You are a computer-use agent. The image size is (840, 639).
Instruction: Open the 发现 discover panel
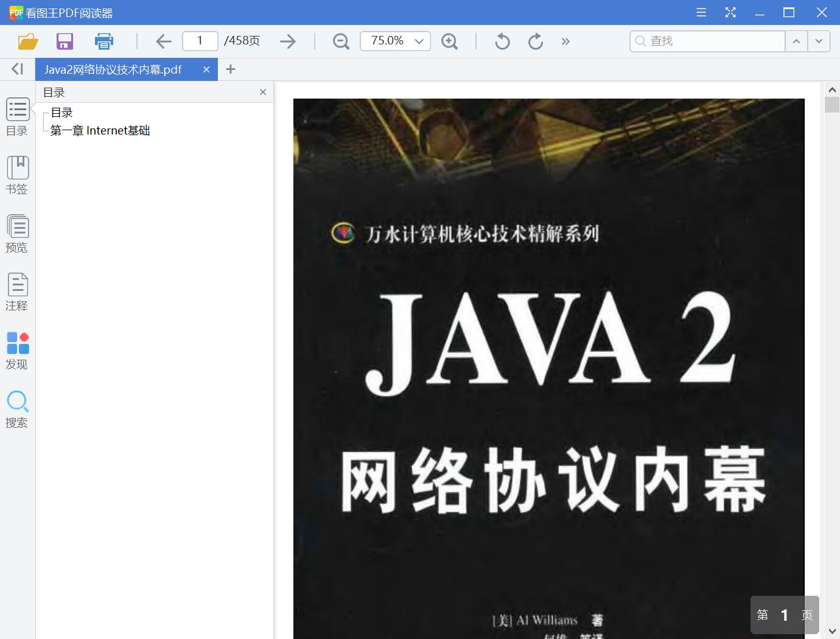click(x=17, y=351)
